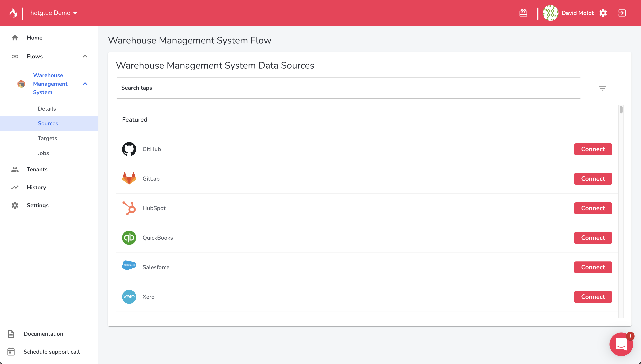
Task: Click the Flows sidebar label
Action: pos(35,57)
